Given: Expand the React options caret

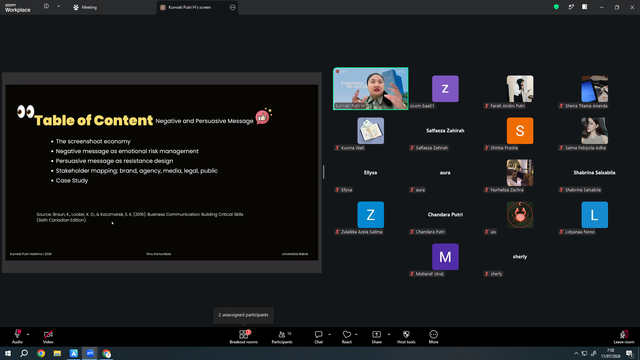Looking at the screenshot, I should [356, 334].
